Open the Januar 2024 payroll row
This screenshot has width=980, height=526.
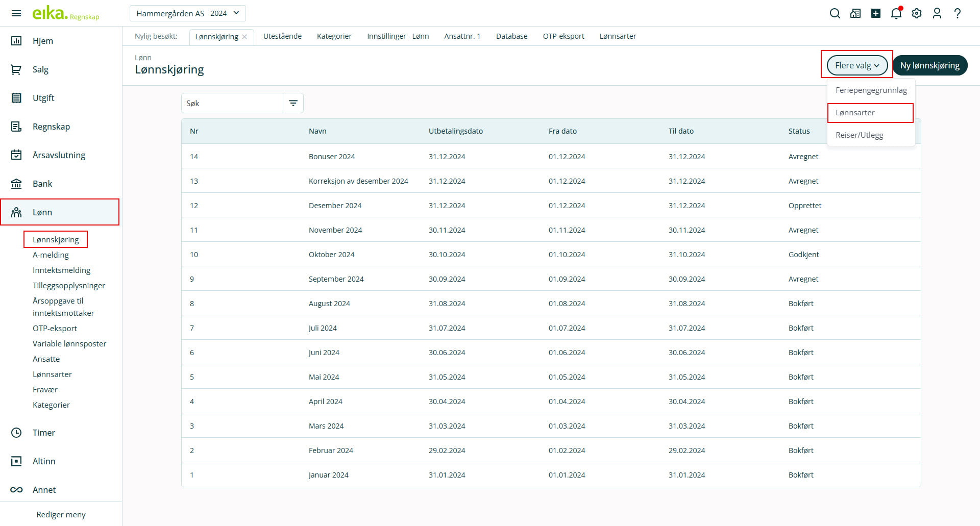coord(551,475)
